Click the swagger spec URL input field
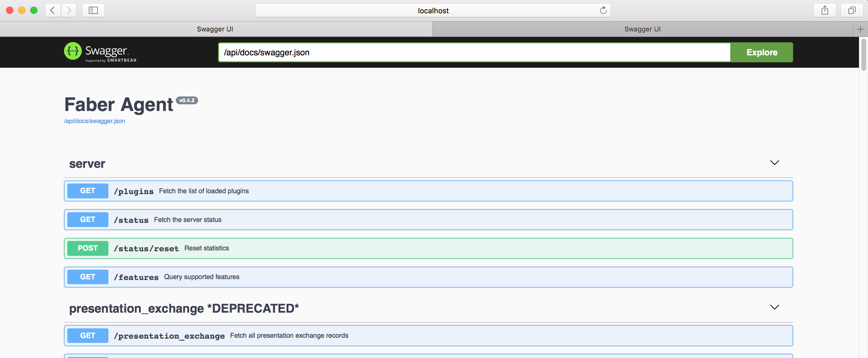 coord(472,52)
